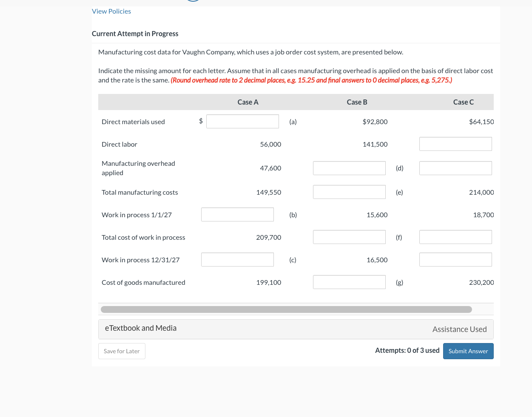
Task: Click the Save for Later button
Action: (x=122, y=351)
